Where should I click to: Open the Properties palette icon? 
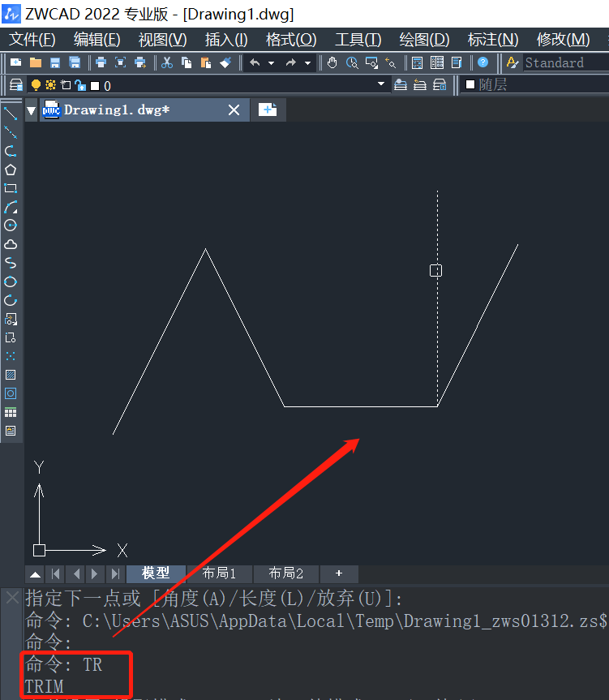(x=417, y=62)
